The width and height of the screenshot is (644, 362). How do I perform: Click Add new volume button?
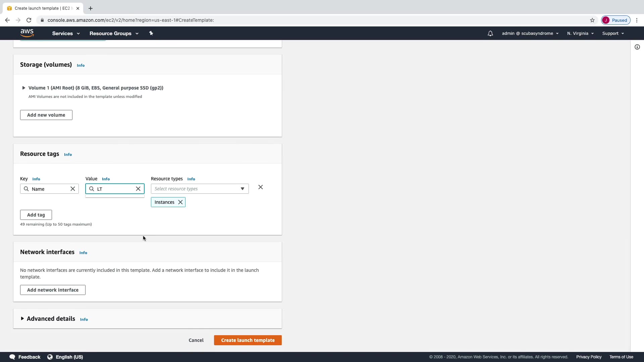(x=46, y=115)
